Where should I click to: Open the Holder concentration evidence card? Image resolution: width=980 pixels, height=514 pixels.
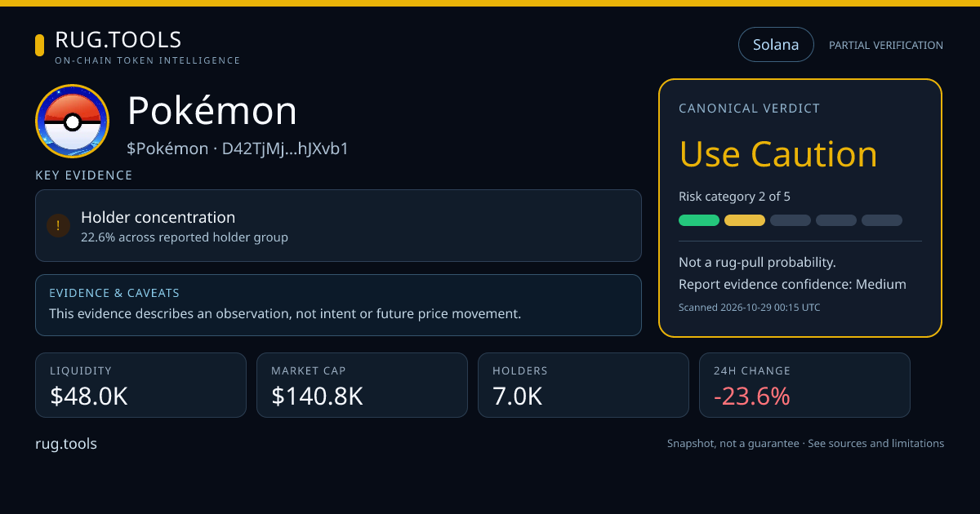point(338,226)
